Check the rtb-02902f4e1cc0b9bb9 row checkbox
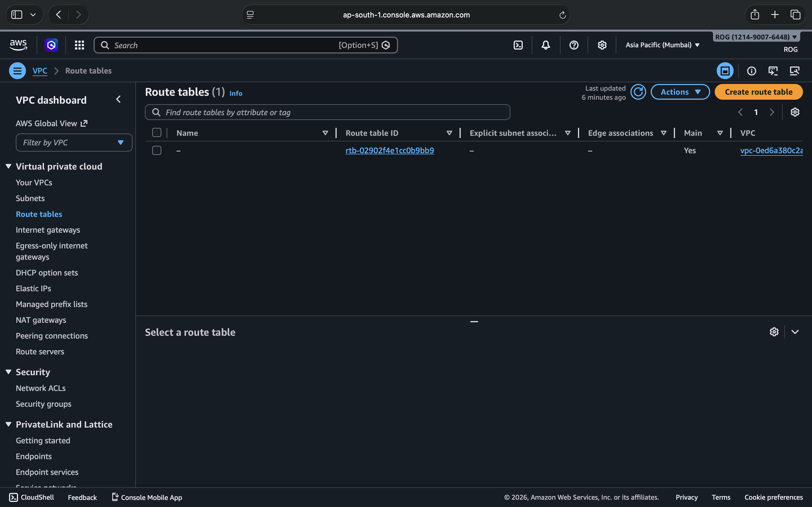The image size is (812, 507). 157,151
